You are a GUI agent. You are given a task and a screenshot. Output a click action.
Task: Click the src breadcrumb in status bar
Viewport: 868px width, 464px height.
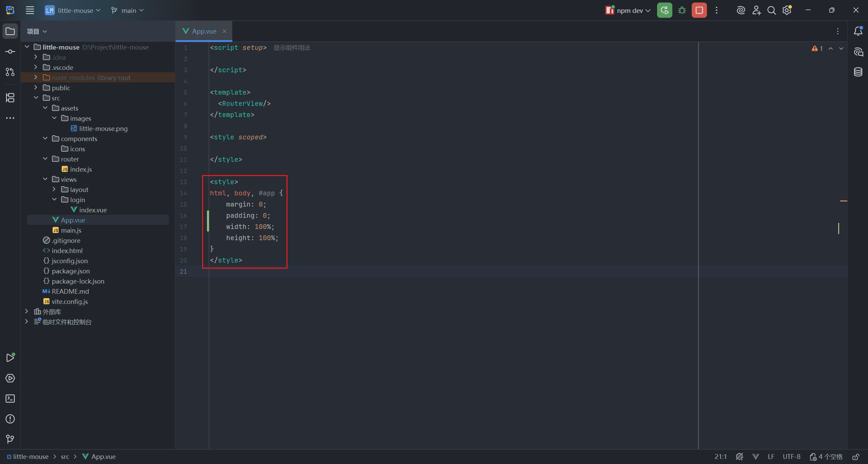coord(65,457)
